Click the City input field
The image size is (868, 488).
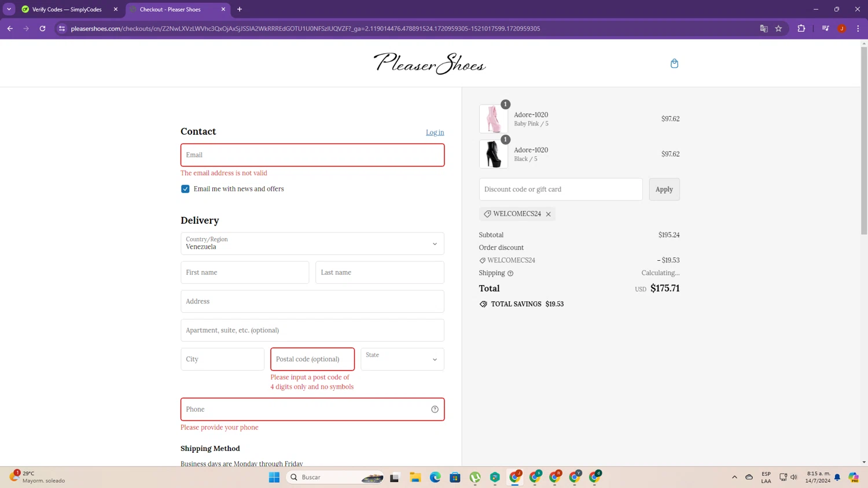click(x=223, y=359)
